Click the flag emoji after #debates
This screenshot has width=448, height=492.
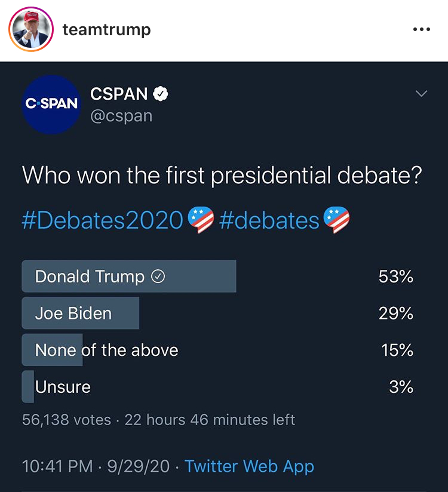point(336,220)
